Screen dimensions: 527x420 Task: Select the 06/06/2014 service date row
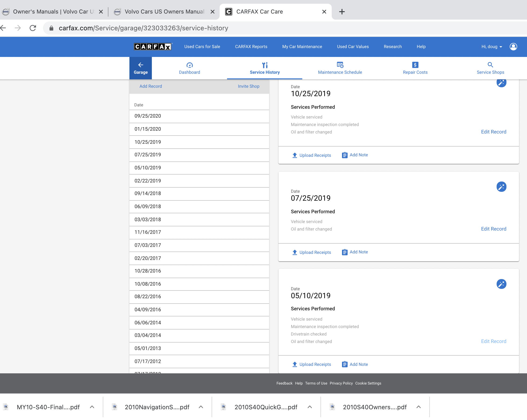[199, 323]
